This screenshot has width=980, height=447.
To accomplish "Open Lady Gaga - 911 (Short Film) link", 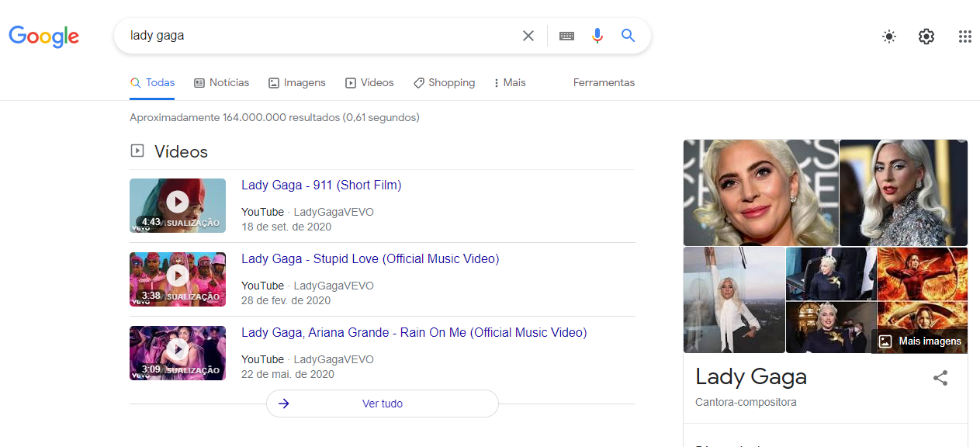I will point(321,185).
